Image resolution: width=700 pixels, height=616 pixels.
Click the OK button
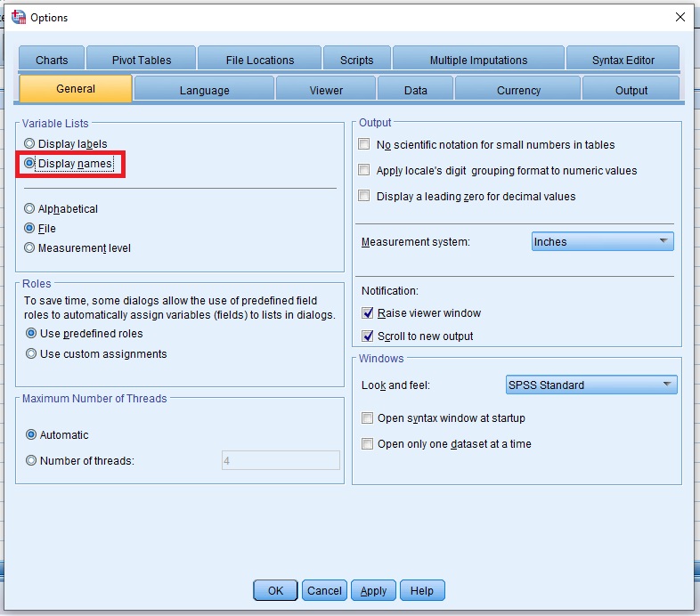[275, 590]
